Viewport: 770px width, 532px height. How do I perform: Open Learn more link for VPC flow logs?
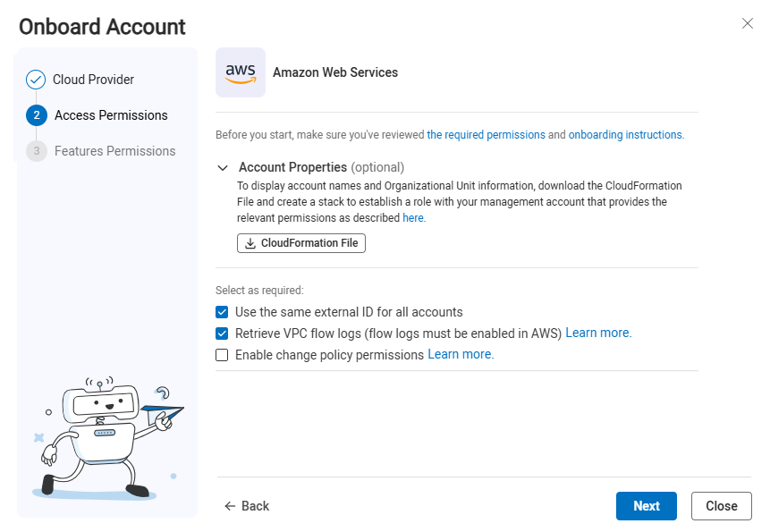(598, 333)
